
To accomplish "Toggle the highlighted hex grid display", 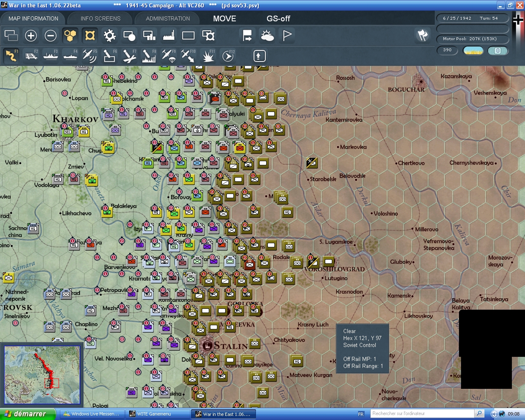I will coord(70,36).
